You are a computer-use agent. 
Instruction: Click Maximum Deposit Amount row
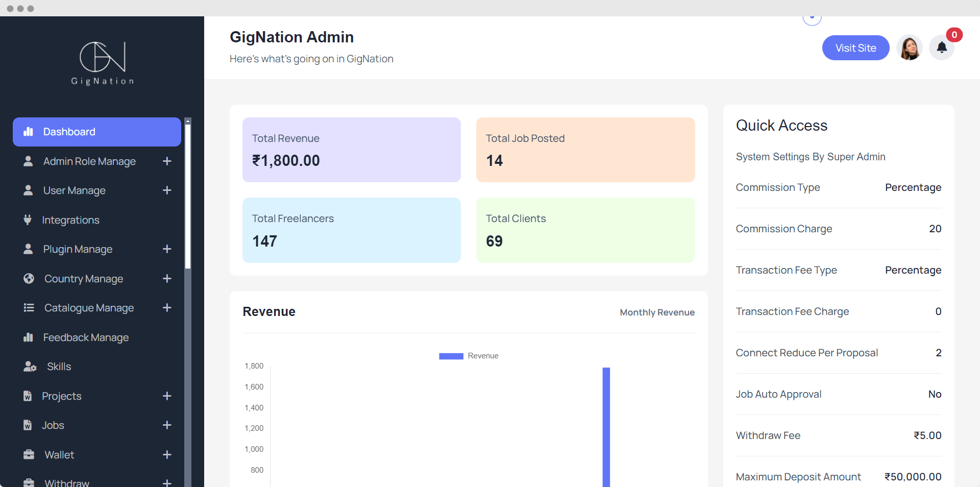click(839, 477)
